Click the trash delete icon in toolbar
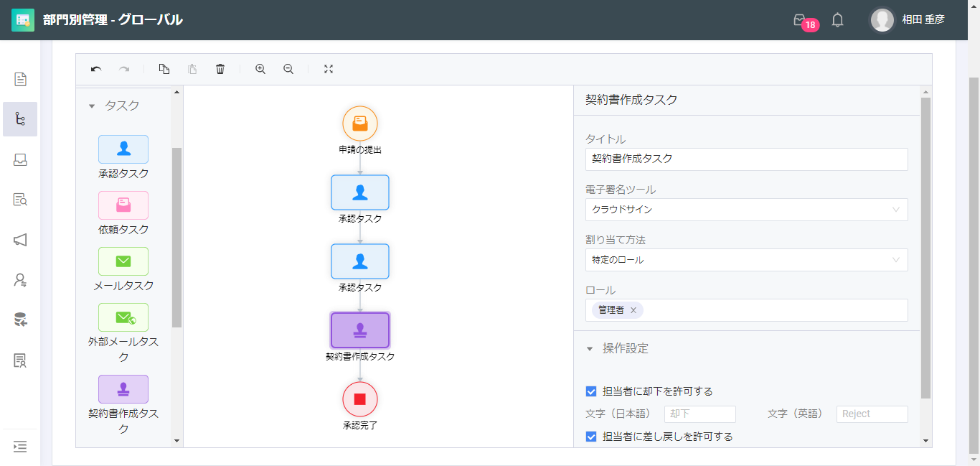This screenshot has height=466, width=980. tap(220, 69)
